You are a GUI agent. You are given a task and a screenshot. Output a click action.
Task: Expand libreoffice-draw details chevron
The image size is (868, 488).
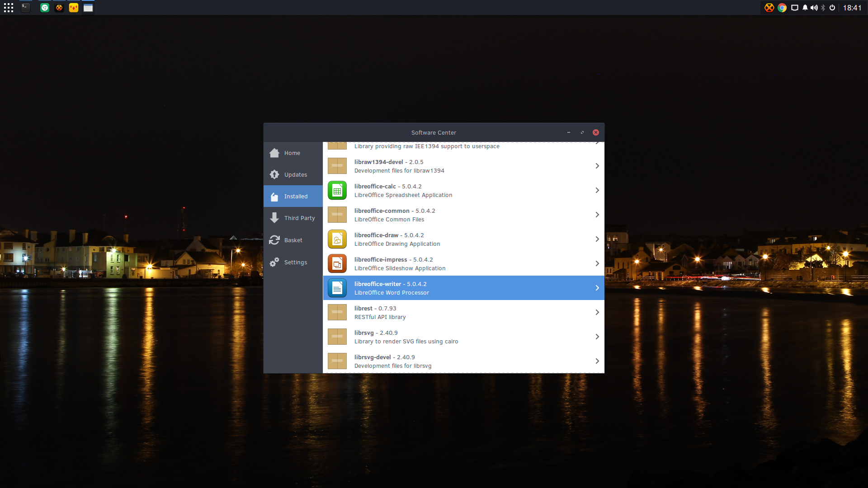point(597,239)
